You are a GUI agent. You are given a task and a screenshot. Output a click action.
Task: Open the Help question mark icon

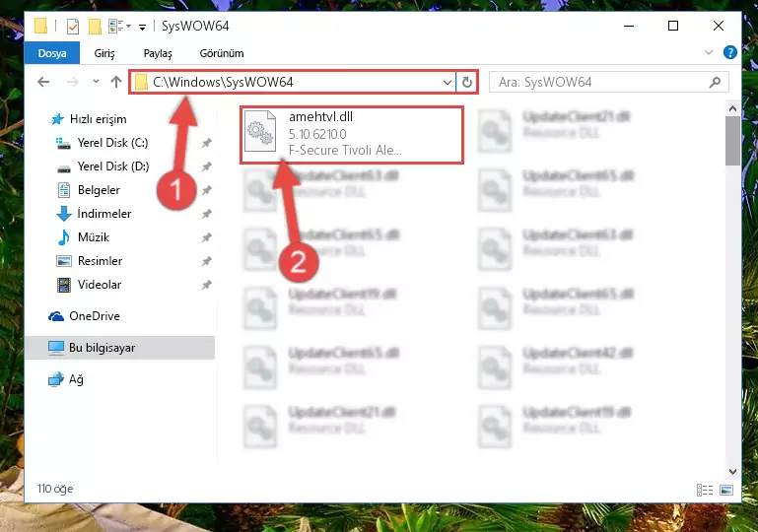[730, 52]
